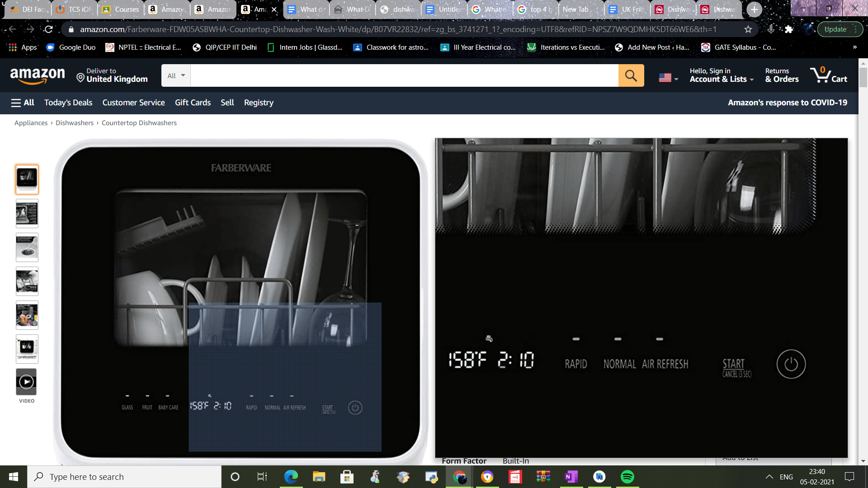
Task: Switch to the Untitled docs browser tab
Action: coord(444,9)
